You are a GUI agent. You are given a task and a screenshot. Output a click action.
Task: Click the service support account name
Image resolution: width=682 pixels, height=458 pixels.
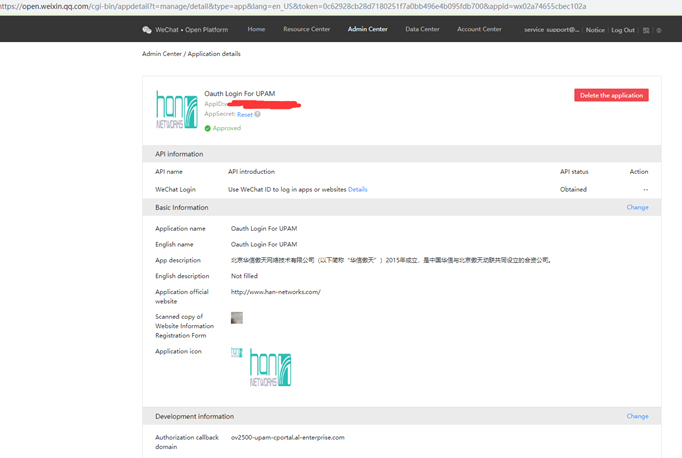[552, 30]
